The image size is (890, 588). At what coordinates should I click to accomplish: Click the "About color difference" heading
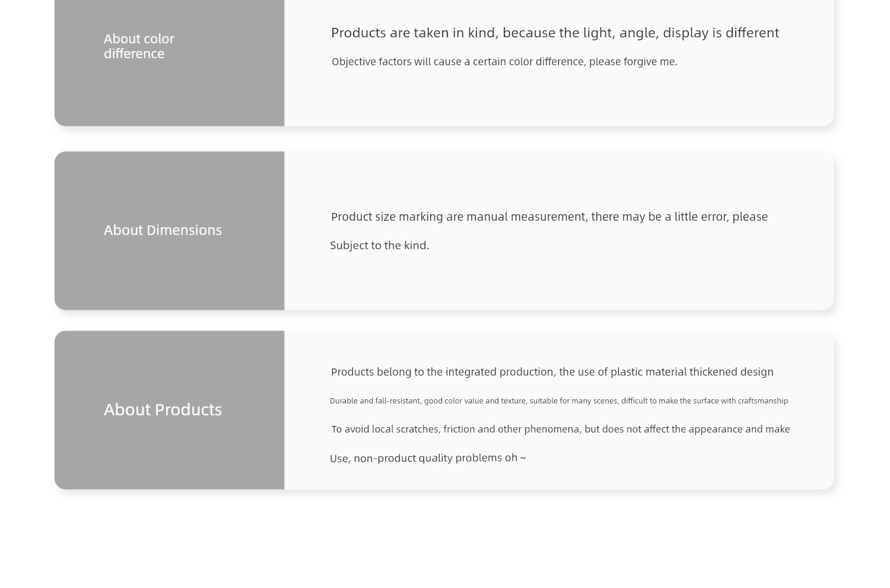coord(139,46)
